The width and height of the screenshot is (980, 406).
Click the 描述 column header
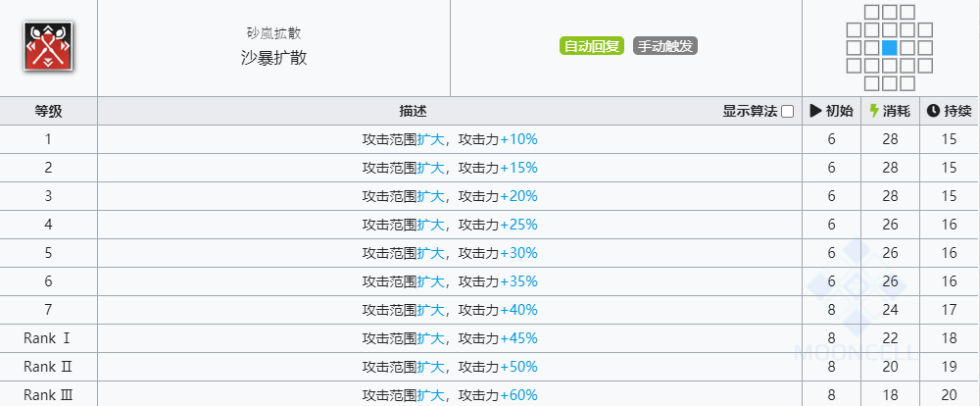(x=413, y=112)
